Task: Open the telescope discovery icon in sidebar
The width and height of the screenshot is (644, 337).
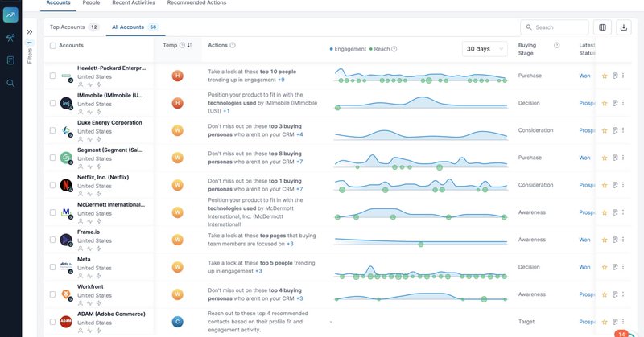Action: (10, 38)
